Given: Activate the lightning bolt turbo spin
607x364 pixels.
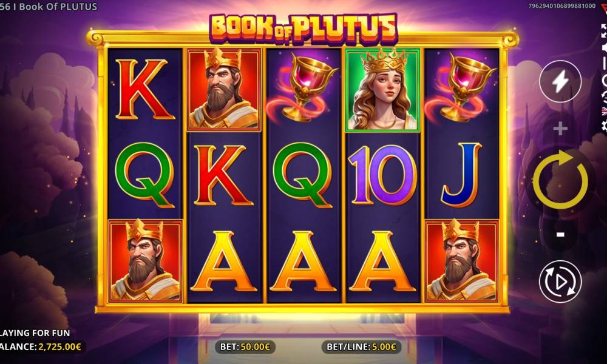Looking at the screenshot, I should click(x=560, y=82).
